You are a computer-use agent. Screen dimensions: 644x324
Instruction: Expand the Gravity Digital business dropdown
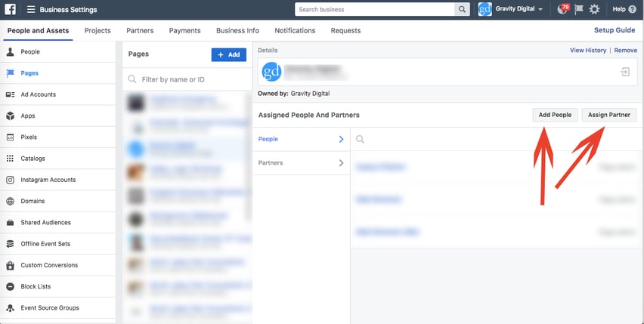click(540, 9)
